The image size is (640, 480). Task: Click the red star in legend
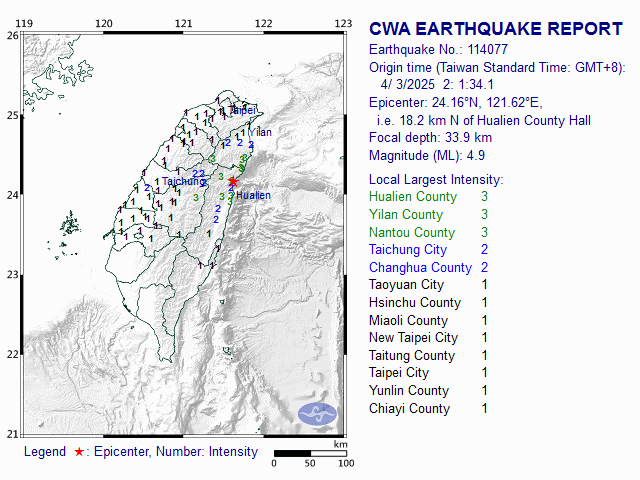point(79,452)
